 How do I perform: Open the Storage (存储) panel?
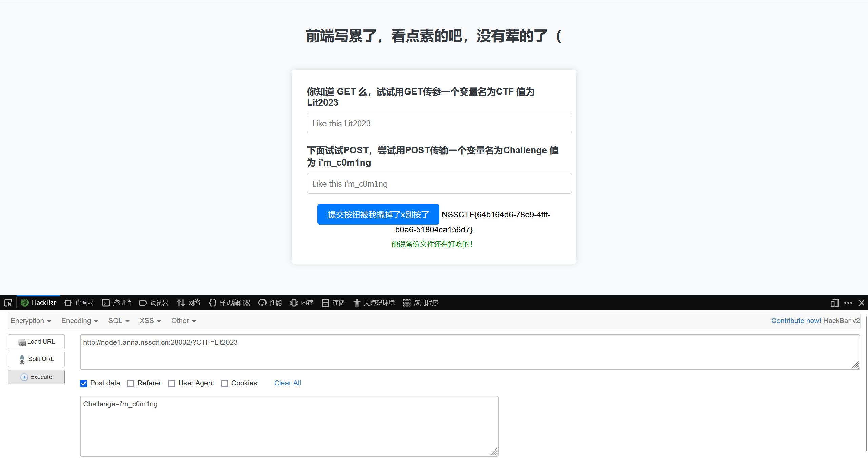[333, 303]
